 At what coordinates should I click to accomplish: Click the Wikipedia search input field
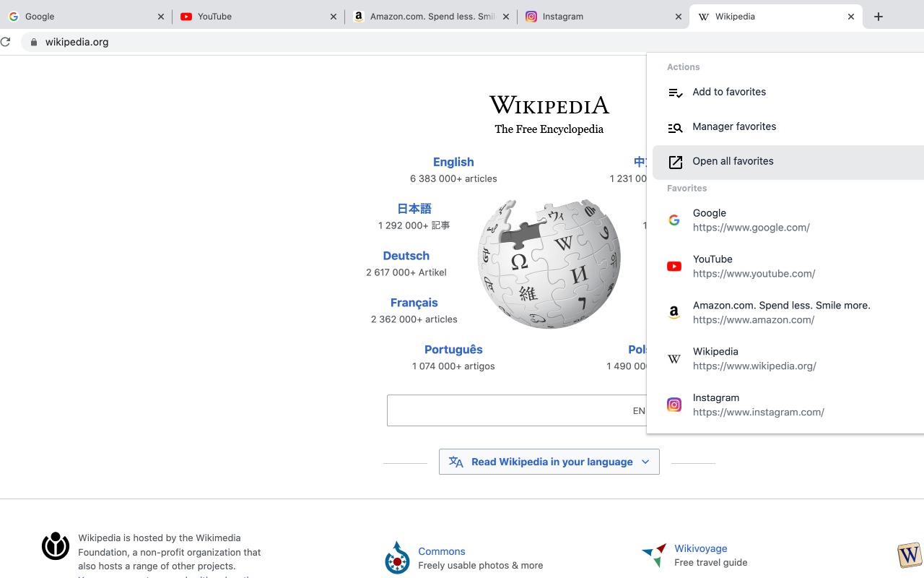click(517, 410)
